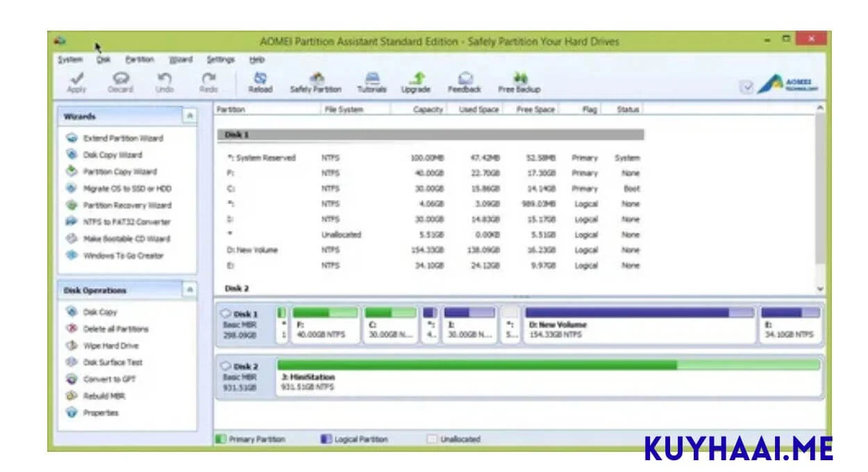The height and width of the screenshot is (472, 868).
Task: Open the Feedback toolbar icon
Action: pos(465,78)
